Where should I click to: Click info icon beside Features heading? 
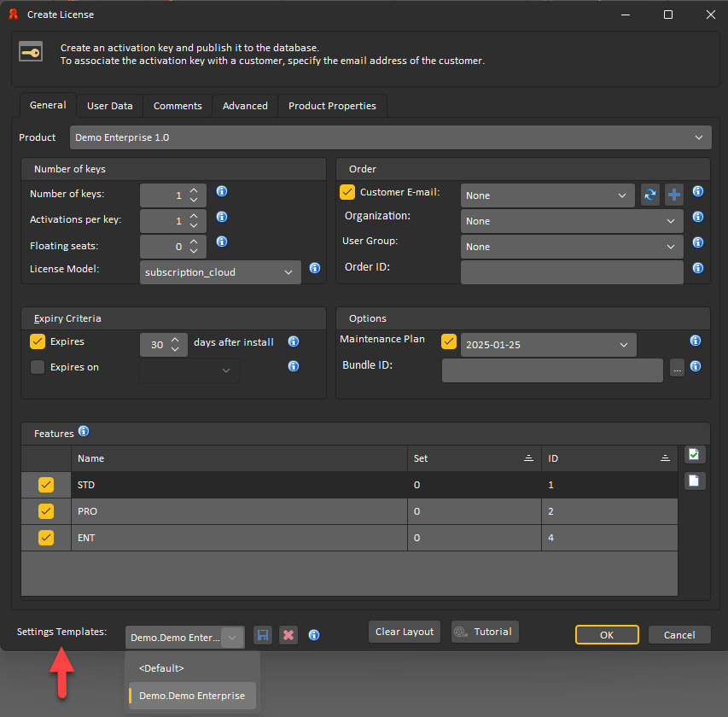tap(84, 432)
